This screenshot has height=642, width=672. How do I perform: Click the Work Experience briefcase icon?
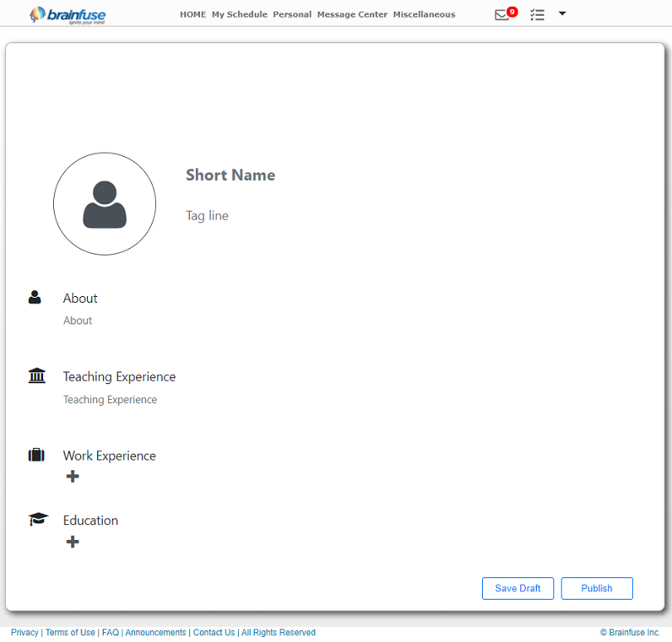[37, 455]
